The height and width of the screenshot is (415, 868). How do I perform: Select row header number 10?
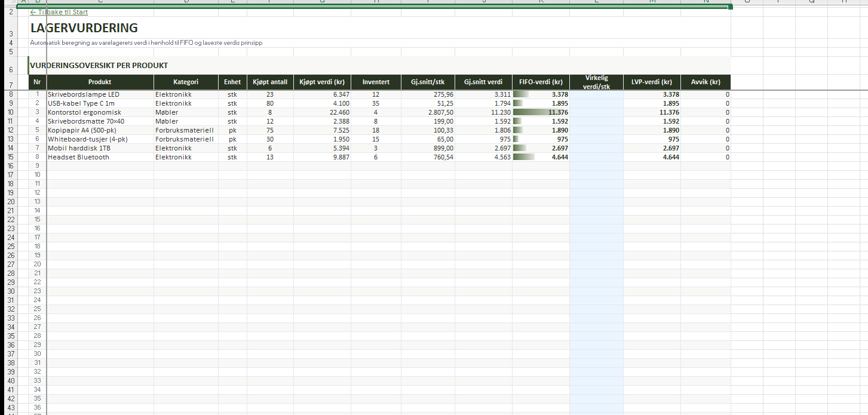point(11,112)
